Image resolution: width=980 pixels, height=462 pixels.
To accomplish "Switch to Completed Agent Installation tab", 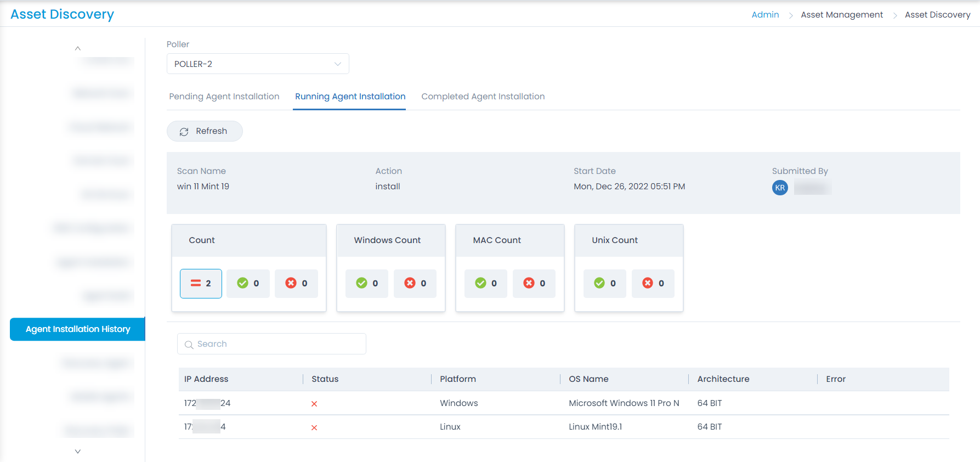I will [x=483, y=97].
